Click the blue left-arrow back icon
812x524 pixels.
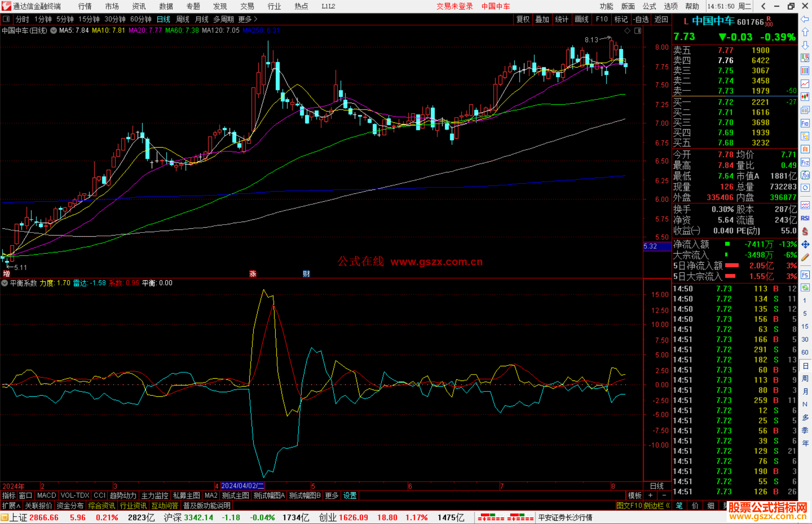pyautogui.click(x=805, y=19)
